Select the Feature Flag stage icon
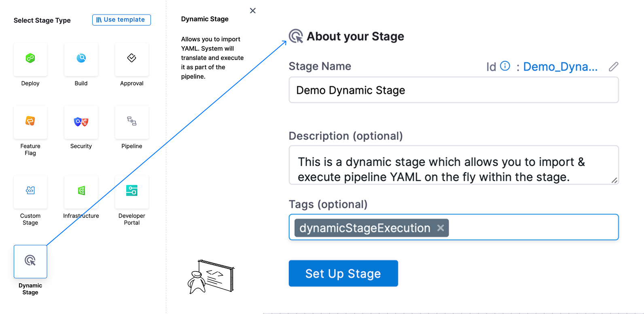This screenshot has height=314, width=644. [x=30, y=122]
